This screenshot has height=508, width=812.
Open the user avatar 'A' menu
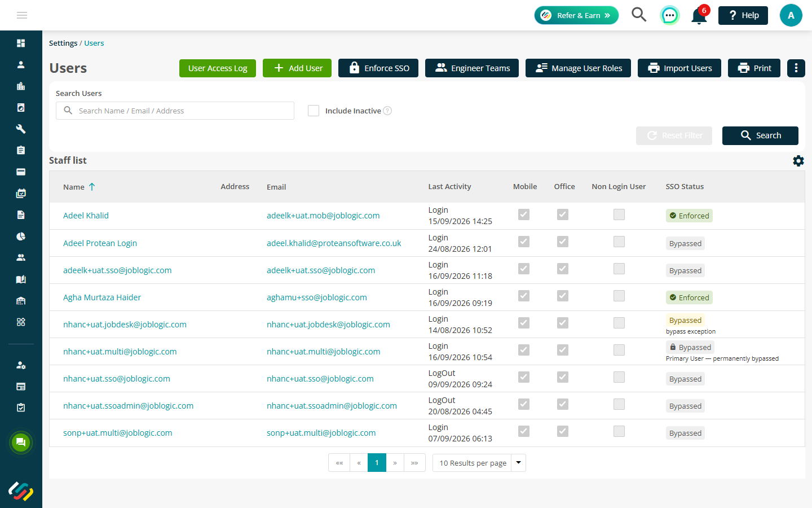pos(791,15)
